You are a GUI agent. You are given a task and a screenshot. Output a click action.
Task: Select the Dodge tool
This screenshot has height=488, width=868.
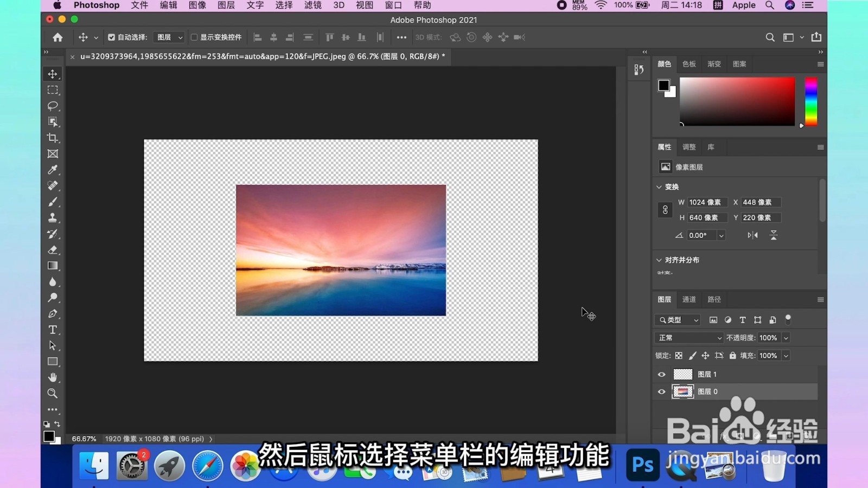[53, 298]
